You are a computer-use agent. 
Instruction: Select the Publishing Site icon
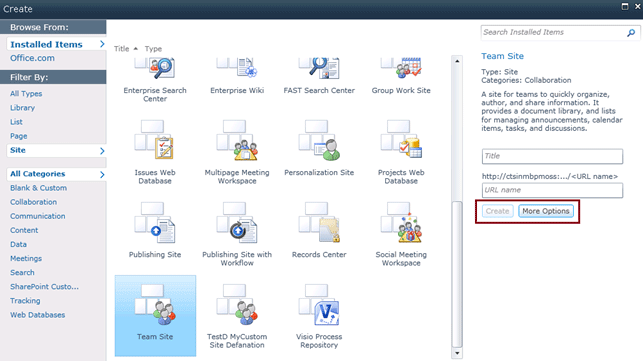(155, 222)
